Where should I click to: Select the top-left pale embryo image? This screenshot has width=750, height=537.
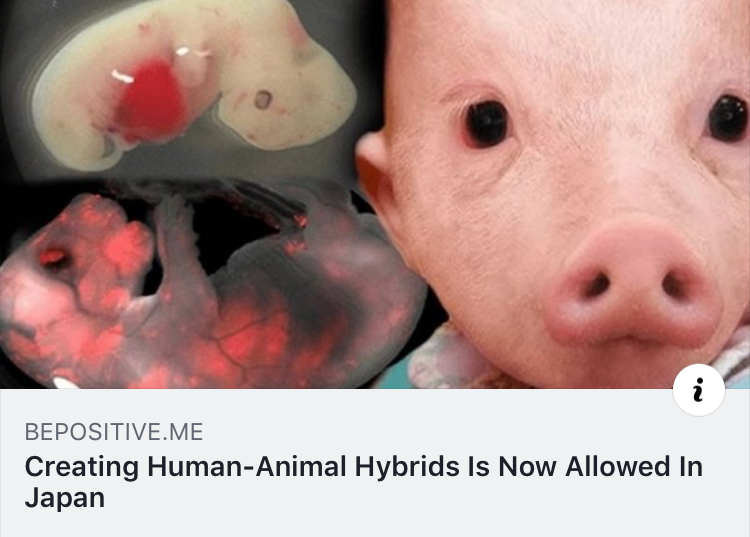[x=191, y=86]
